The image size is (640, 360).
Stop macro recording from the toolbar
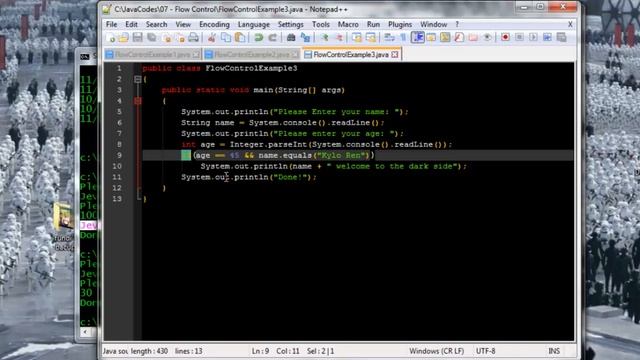(x=519, y=38)
